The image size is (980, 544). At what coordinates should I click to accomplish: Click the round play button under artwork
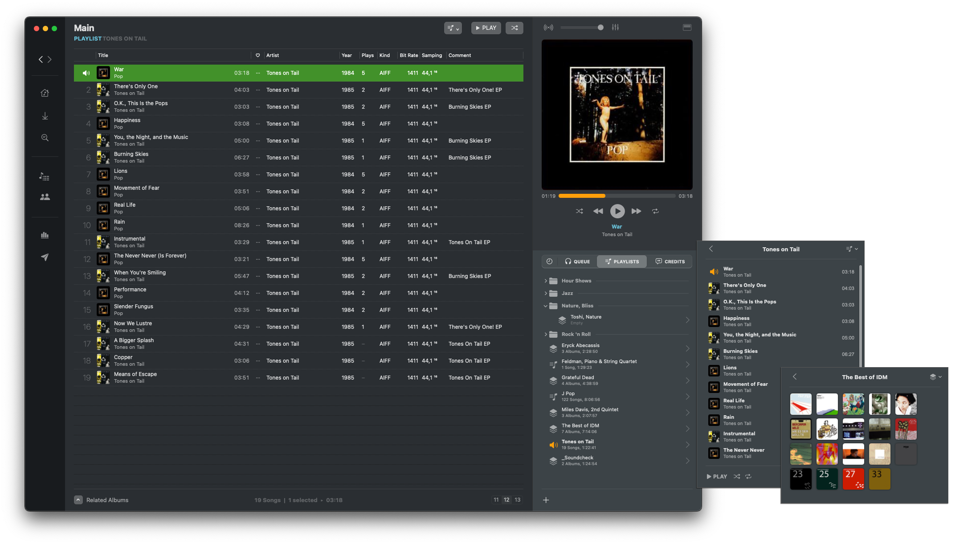click(x=617, y=211)
